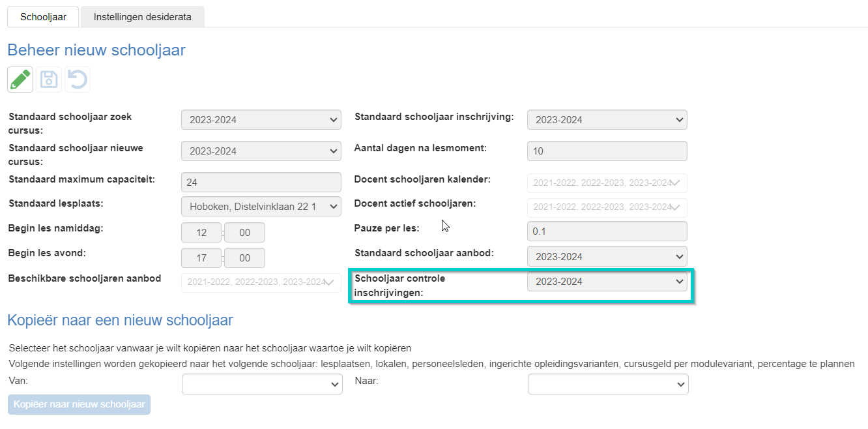Open Schooljaar controle inschrijvingen dropdown
Screen dimensions: 868x429
click(x=607, y=281)
